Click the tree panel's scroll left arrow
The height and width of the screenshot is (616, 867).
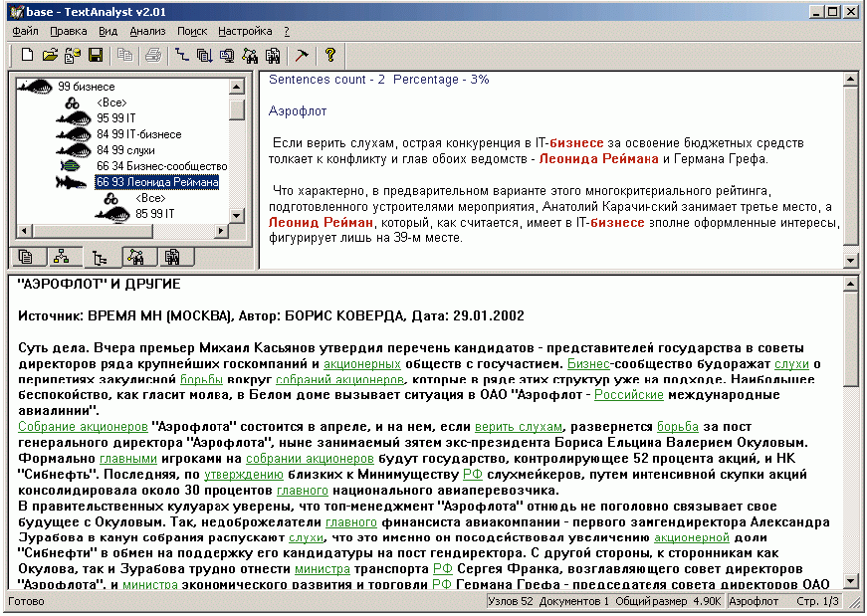[24, 230]
